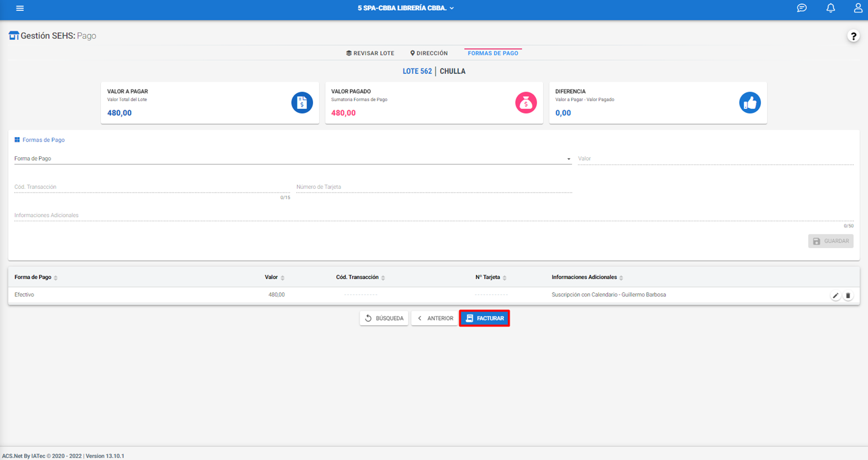Delete the Efectivo payment row
This screenshot has width=868, height=460.
pyautogui.click(x=848, y=295)
